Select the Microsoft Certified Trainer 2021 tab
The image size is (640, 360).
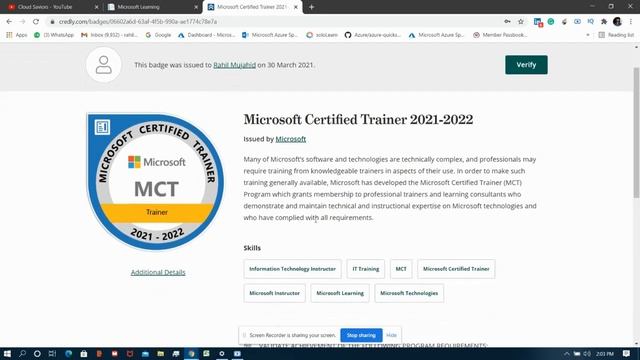click(252, 7)
